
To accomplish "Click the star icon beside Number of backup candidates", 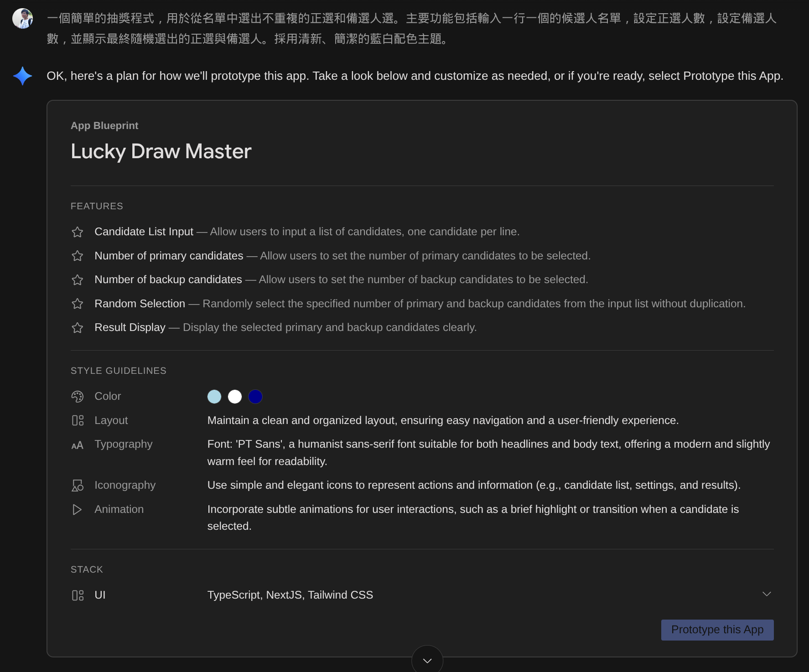I will click(78, 280).
